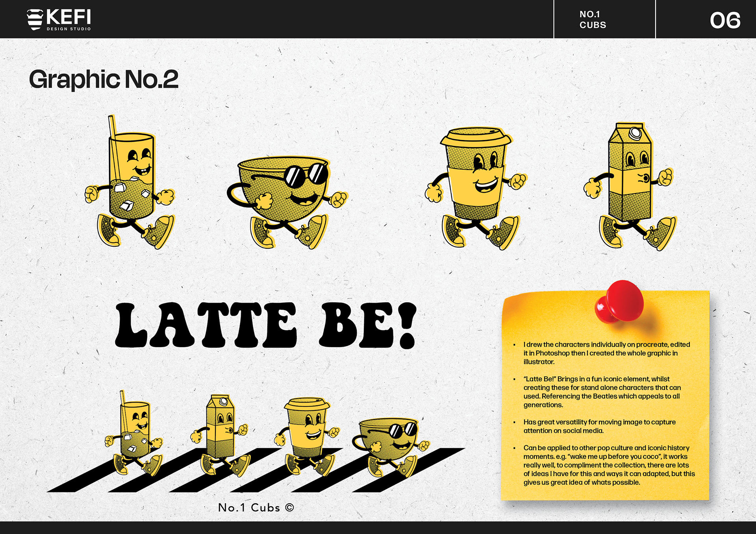Click the straw in the large iced glass
The image size is (756, 534).
[x=114, y=148]
